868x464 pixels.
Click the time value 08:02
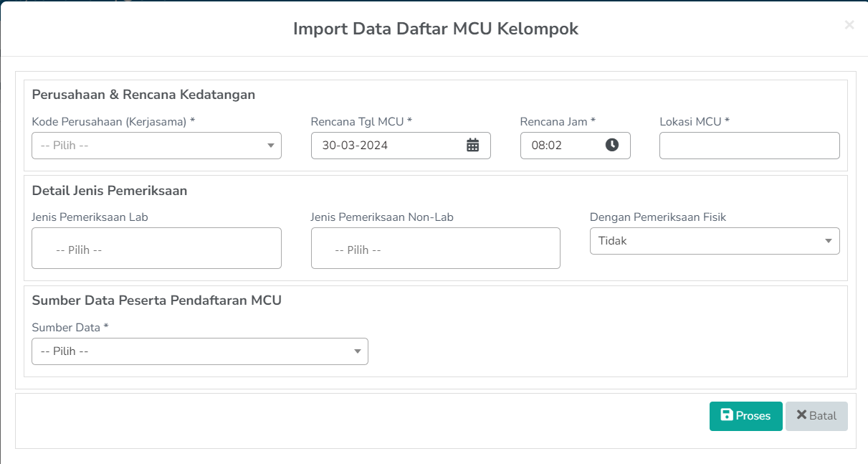coord(546,145)
